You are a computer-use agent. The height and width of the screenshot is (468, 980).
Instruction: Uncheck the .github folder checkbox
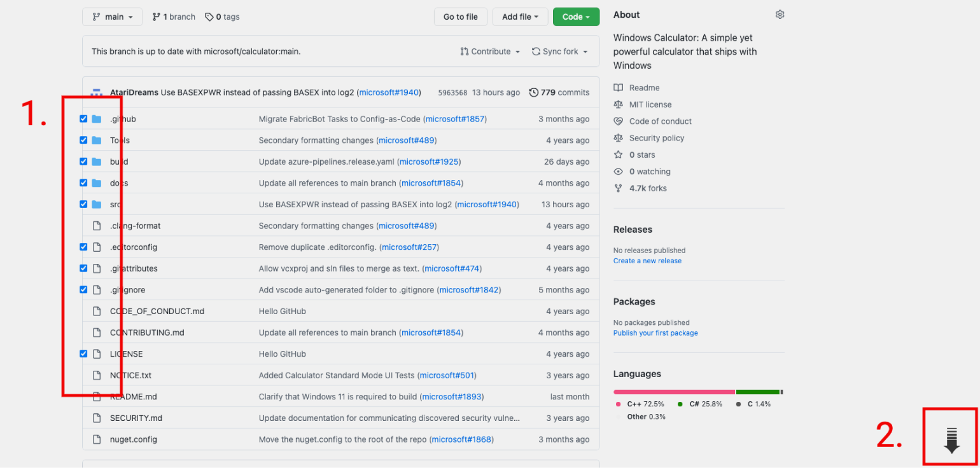[x=83, y=119]
